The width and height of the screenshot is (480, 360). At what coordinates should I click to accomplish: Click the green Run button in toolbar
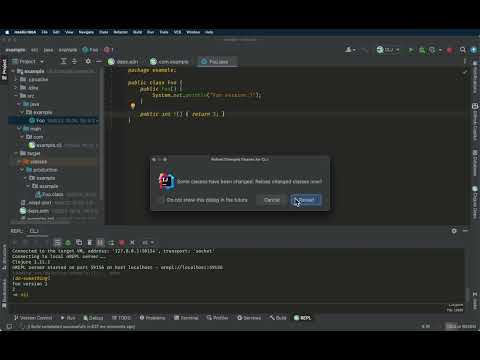tap(411, 50)
